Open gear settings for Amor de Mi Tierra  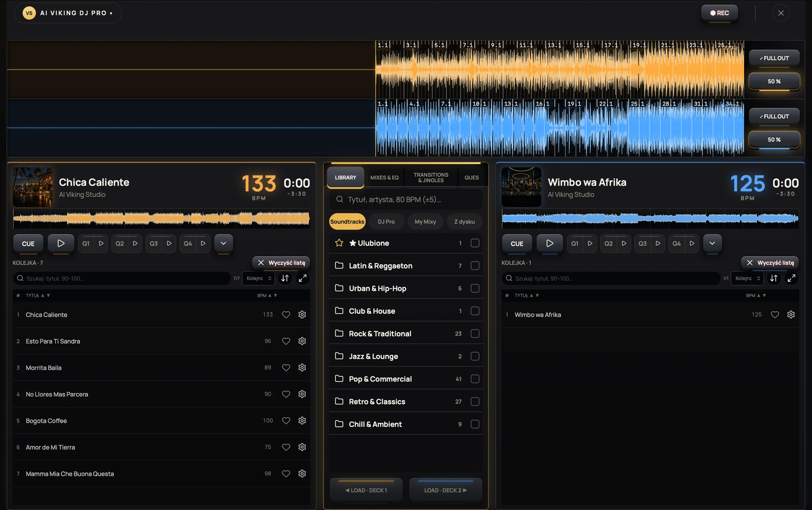click(302, 447)
